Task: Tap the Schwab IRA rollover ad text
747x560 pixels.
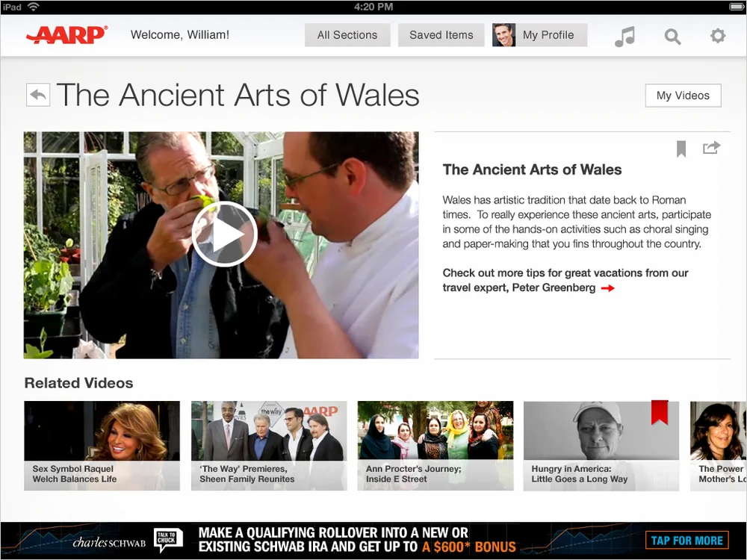Action: [357, 540]
